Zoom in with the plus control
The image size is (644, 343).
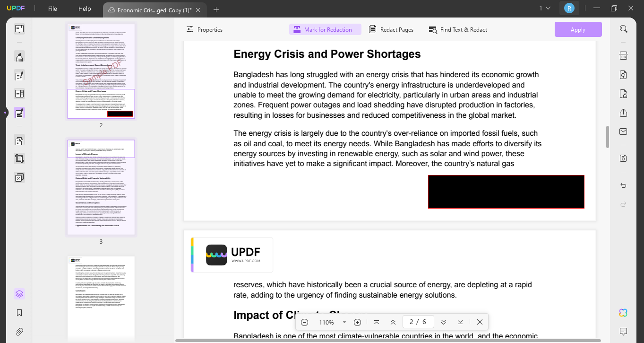pyautogui.click(x=358, y=322)
